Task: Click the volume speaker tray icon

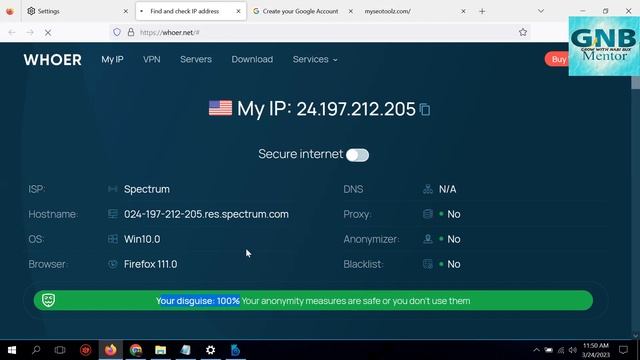Action: (573, 350)
